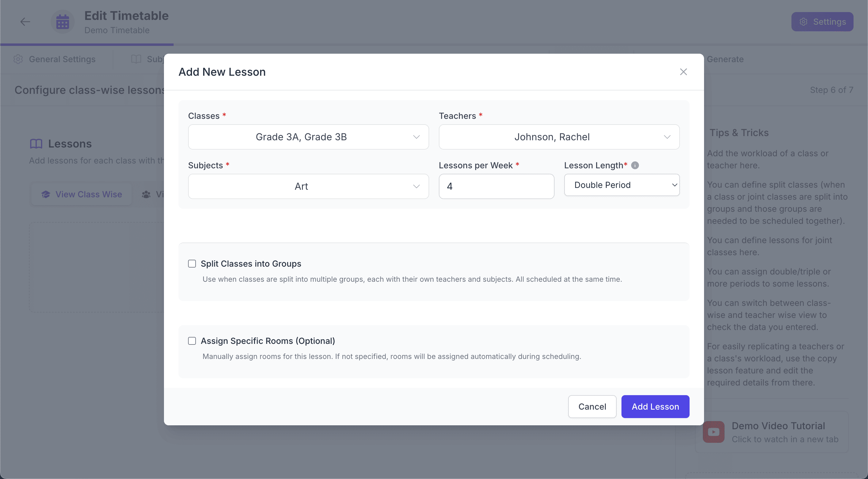868x479 pixels.
Task: Click the Subjects tab book icon
Action: [136, 59]
